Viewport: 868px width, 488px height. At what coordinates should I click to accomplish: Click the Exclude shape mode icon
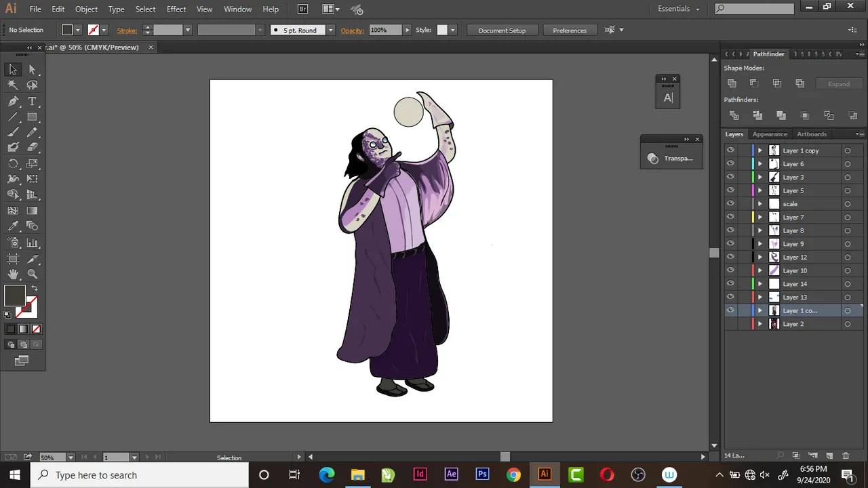point(800,83)
